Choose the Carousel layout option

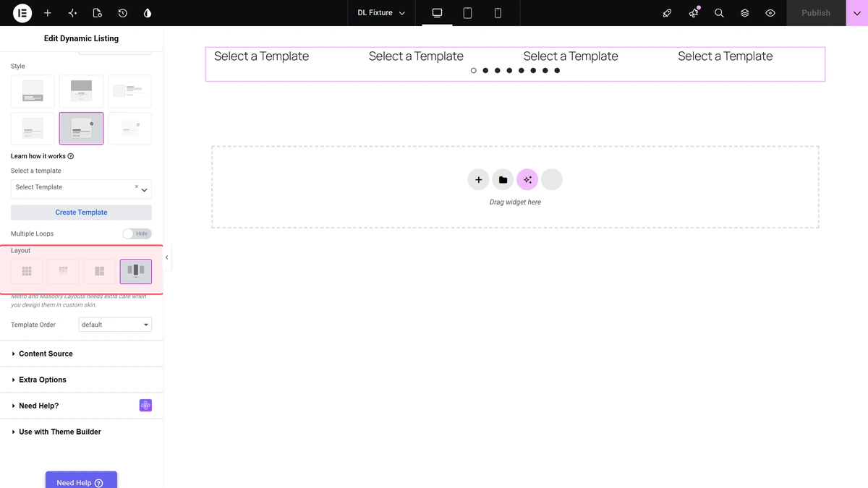pyautogui.click(x=136, y=272)
